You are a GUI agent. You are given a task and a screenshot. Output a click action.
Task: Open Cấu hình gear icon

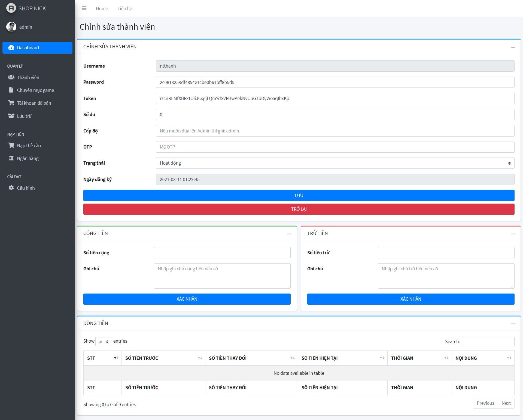coord(11,188)
